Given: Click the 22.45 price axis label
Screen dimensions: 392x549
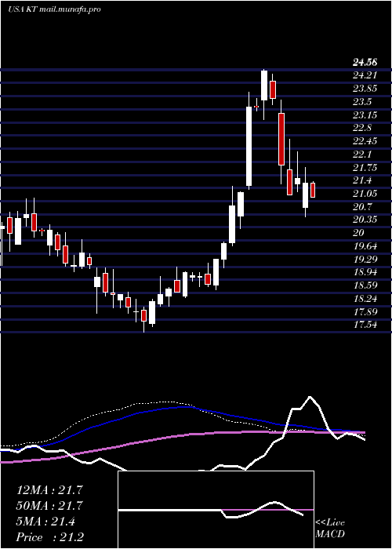Looking at the screenshot, I should (365, 141).
